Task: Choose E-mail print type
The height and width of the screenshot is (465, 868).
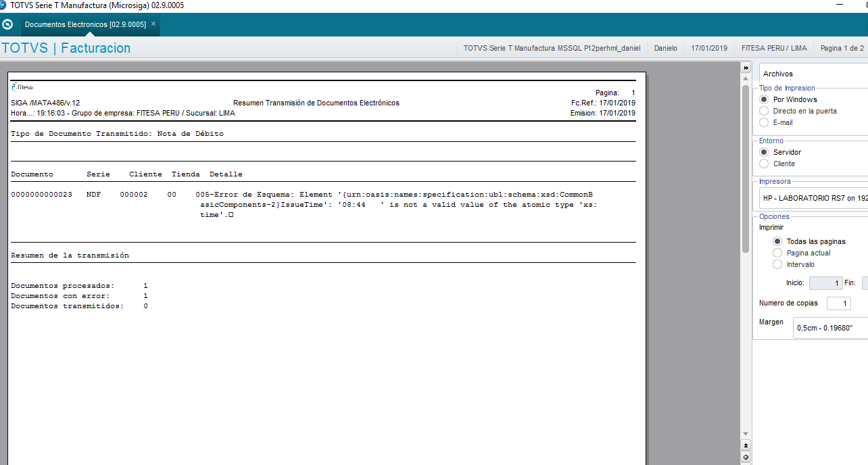Action: click(776, 122)
